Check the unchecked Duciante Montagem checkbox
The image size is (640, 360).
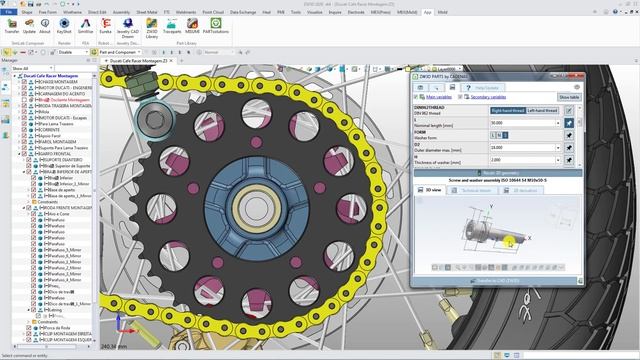click(24, 100)
